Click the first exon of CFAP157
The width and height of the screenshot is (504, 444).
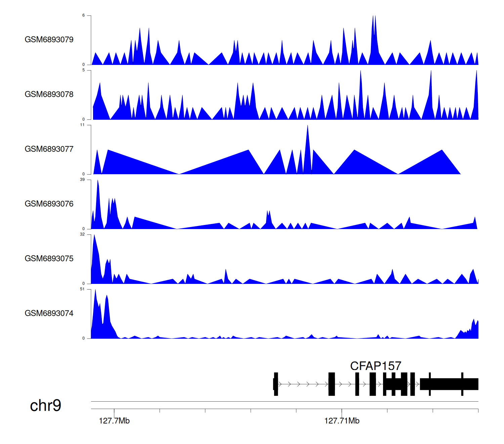[276, 384]
